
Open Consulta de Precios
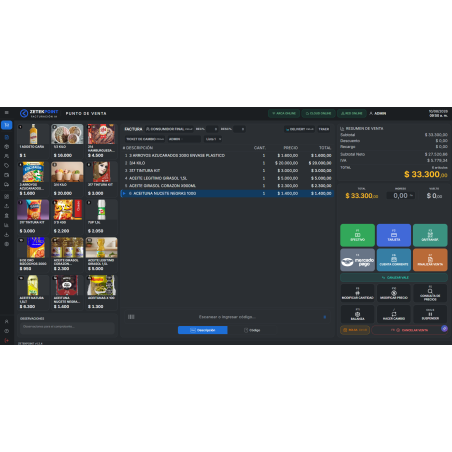[430, 293]
